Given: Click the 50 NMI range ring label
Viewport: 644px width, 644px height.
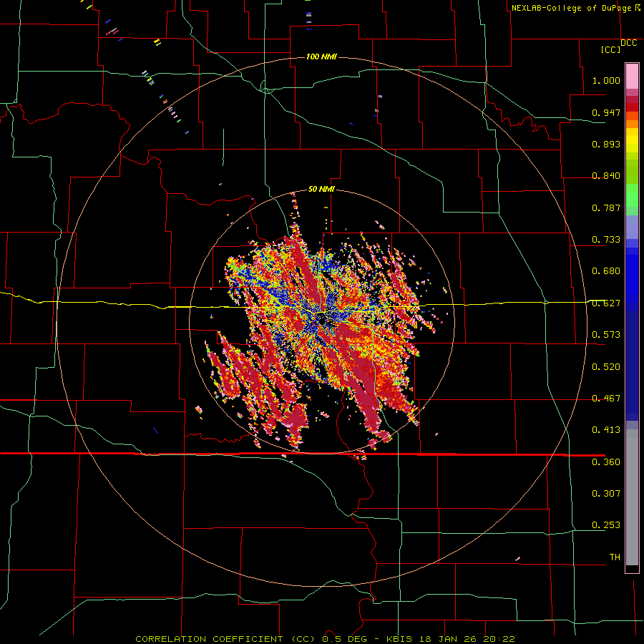Looking at the screenshot, I should 321,190.
